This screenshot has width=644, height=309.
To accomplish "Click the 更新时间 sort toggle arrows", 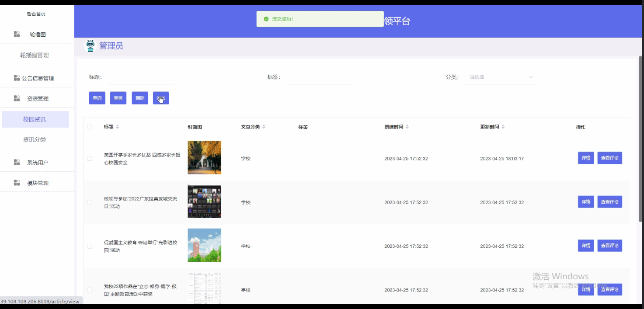I will (x=503, y=126).
